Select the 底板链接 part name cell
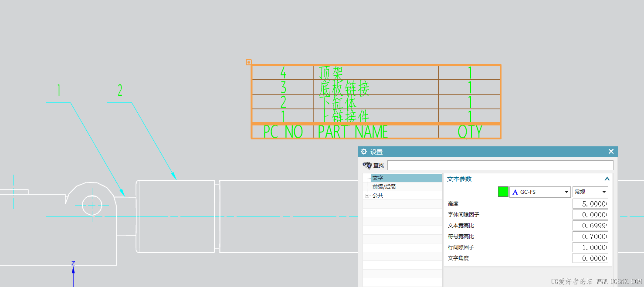Viewport: 644px width, 287px height. point(376,87)
